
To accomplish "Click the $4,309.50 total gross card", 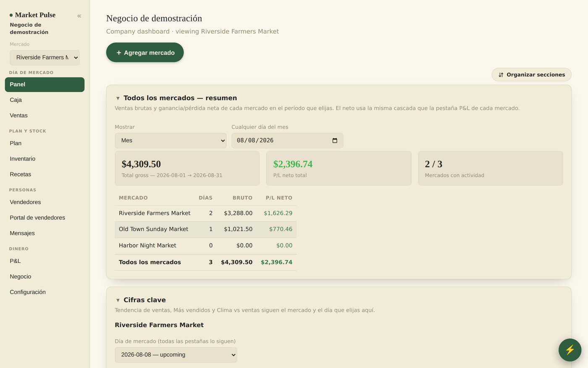I will (187, 168).
